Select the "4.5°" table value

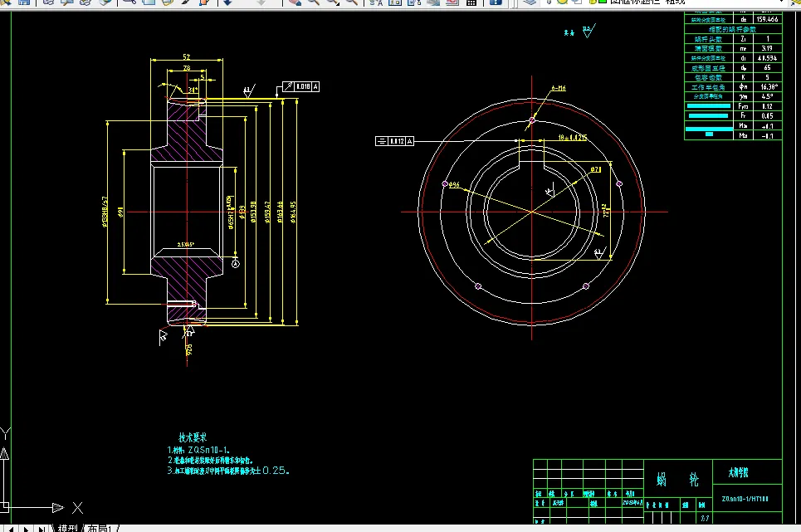point(767,96)
